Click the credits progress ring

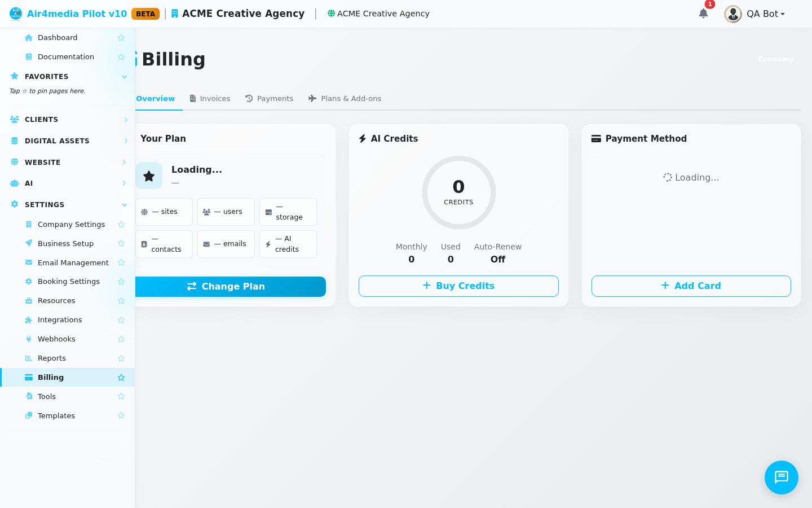(459, 192)
